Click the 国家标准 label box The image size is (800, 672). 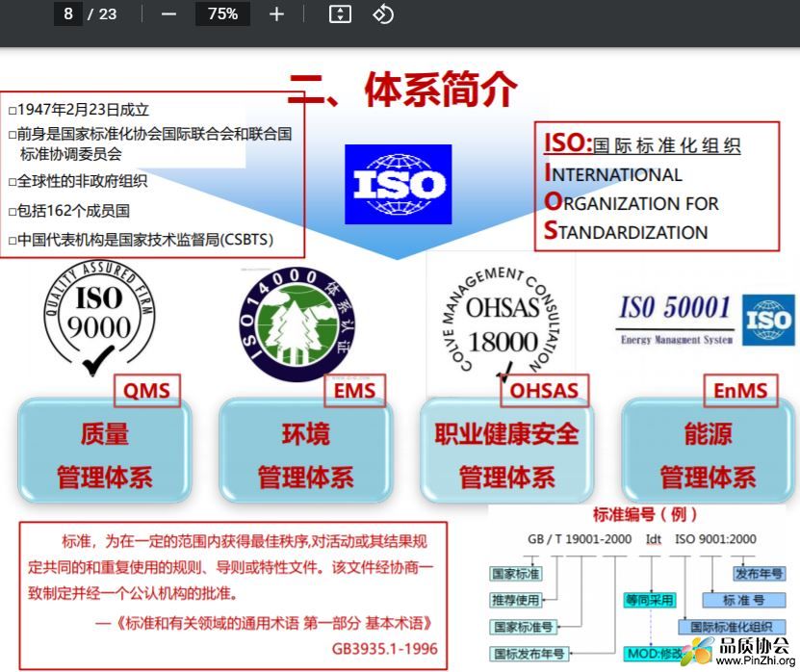[x=515, y=574]
